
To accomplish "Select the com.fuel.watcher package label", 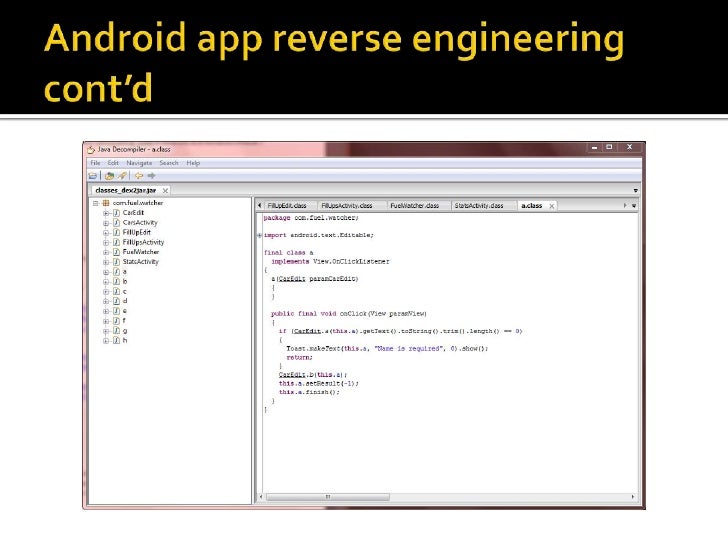I will (138, 203).
